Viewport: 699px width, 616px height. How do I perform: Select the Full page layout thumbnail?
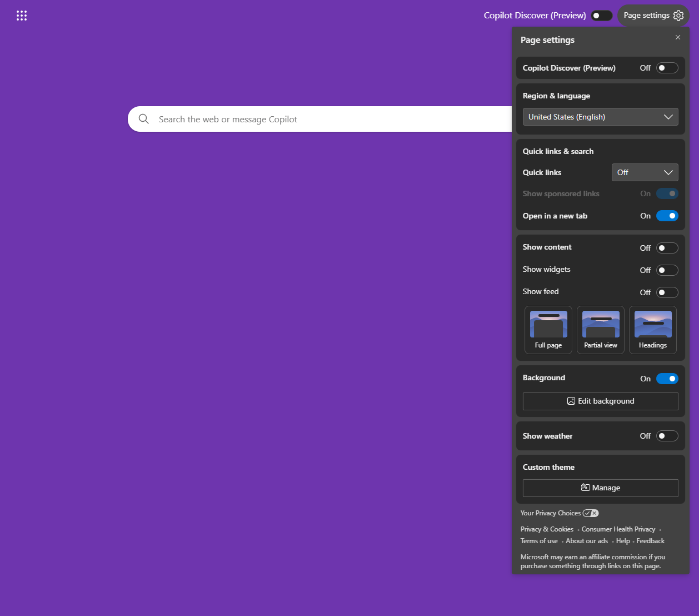point(548,330)
